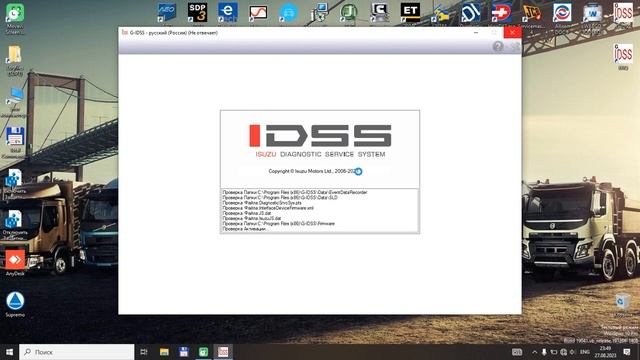640x360 pixels.
Task: Open the red curve graph desktop shortcut
Action: click(258, 12)
